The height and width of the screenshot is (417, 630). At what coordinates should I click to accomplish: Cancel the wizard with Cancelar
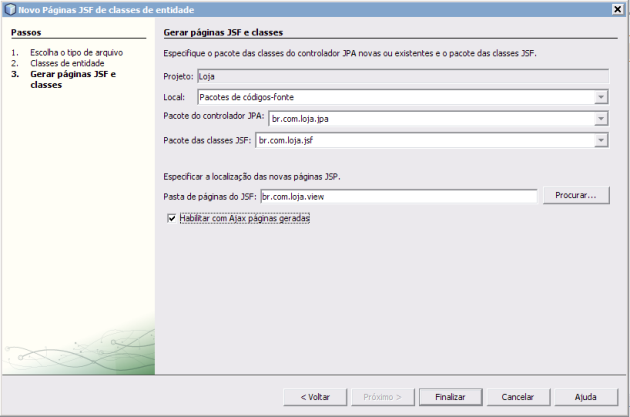click(517, 397)
